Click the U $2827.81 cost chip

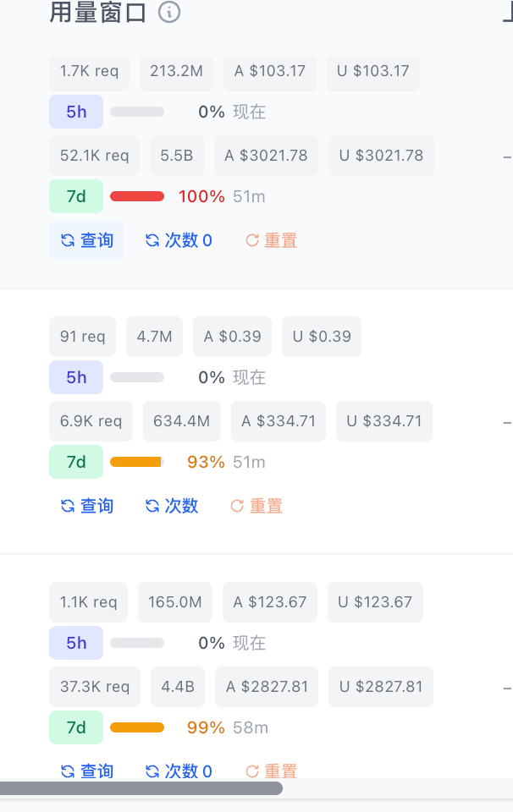381,687
